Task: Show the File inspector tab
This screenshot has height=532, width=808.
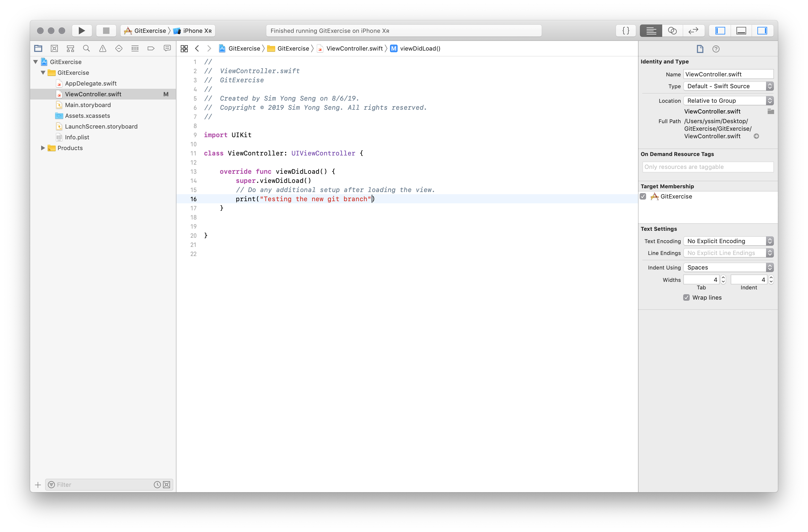Action: [x=700, y=49]
